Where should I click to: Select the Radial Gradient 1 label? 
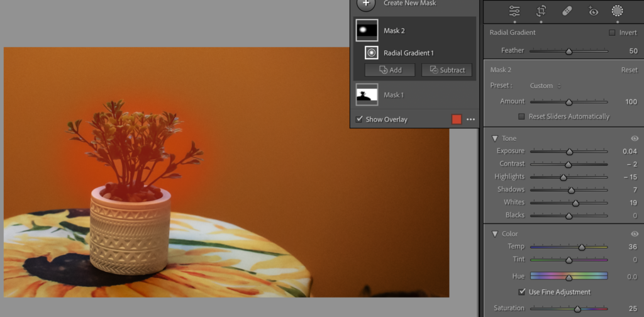tap(409, 53)
